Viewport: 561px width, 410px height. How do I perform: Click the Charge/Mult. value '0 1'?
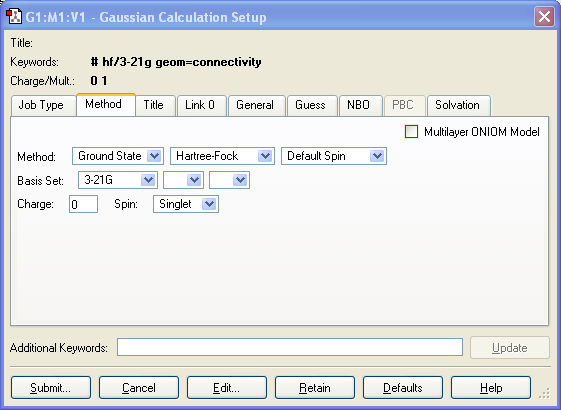pos(99,81)
